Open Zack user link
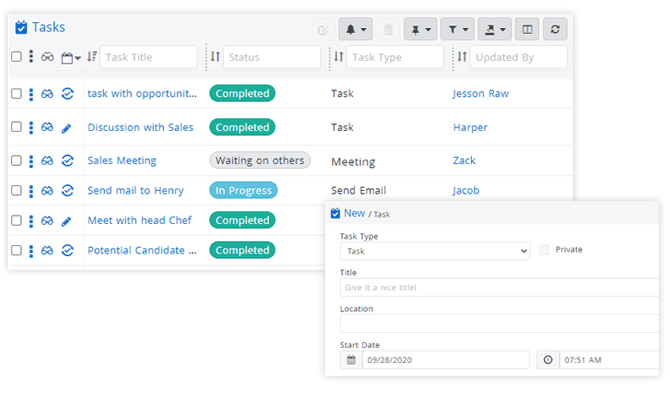The height and width of the screenshot is (400, 670). click(x=464, y=161)
